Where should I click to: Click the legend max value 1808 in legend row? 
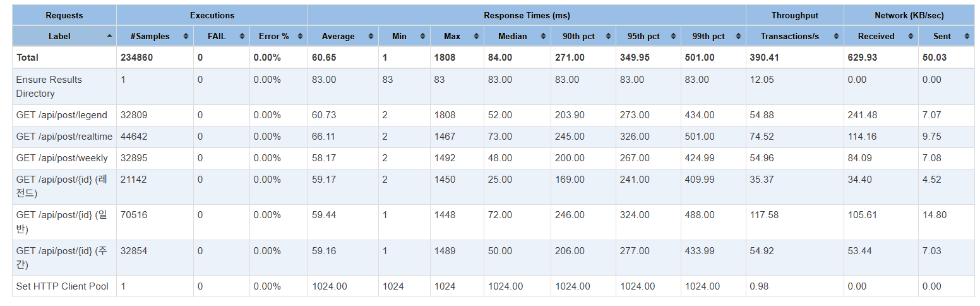click(445, 115)
